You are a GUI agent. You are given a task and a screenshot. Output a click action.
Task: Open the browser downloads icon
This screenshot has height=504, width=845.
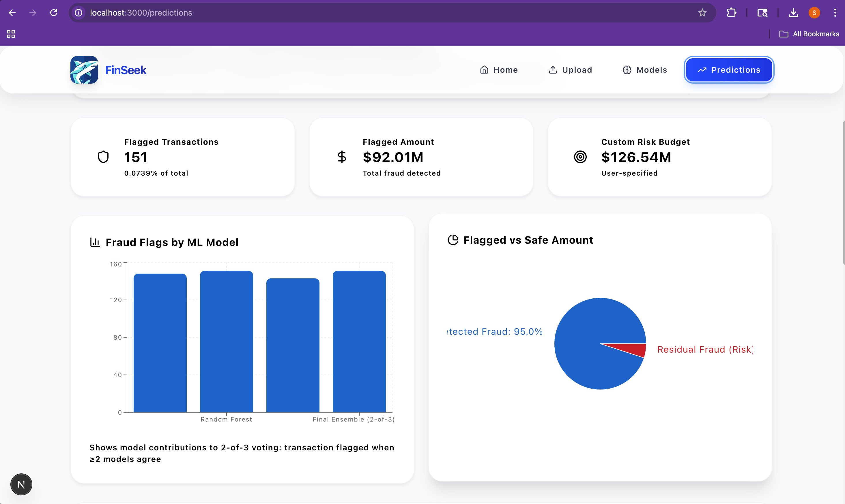(793, 13)
